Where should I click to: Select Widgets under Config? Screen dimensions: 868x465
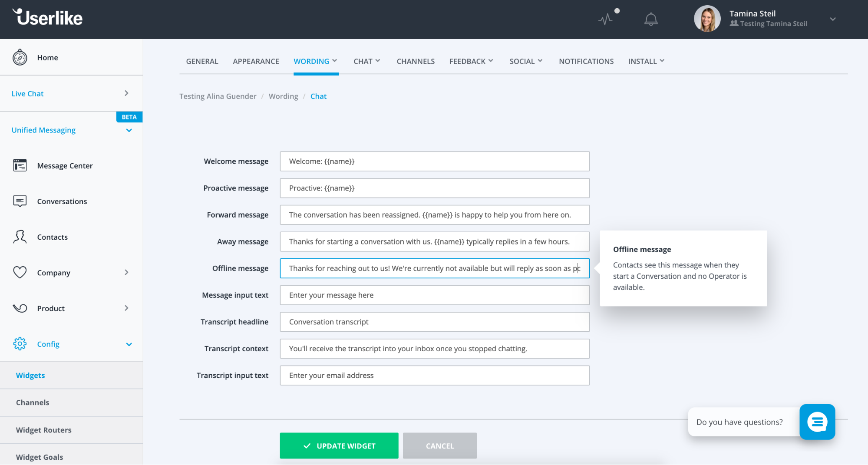pyautogui.click(x=71, y=376)
